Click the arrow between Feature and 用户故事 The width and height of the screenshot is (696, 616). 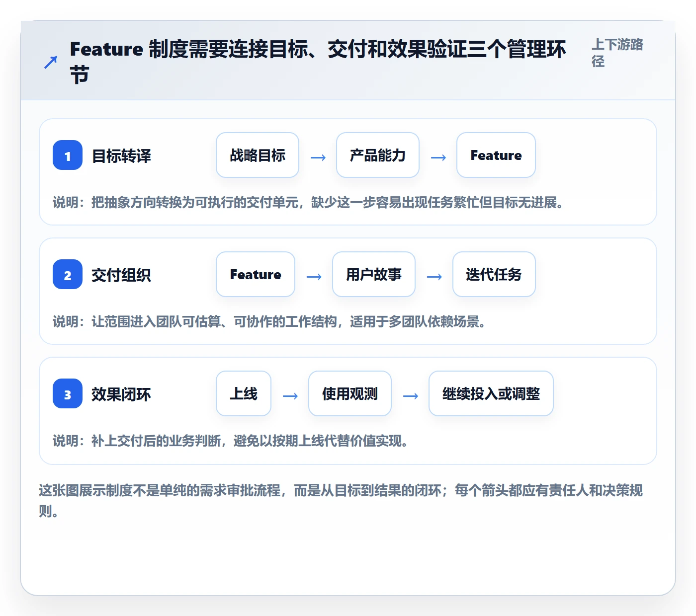click(x=314, y=277)
